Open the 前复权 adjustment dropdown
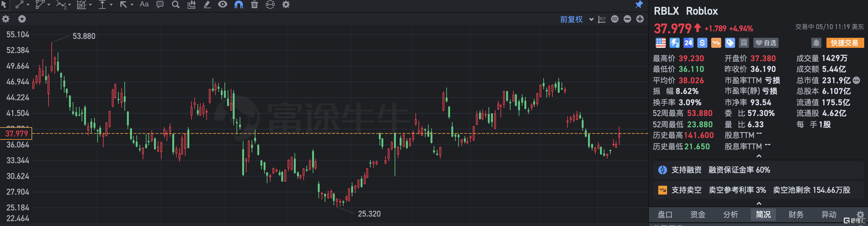The width and height of the screenshot is (868, 226). pos(577,19)
